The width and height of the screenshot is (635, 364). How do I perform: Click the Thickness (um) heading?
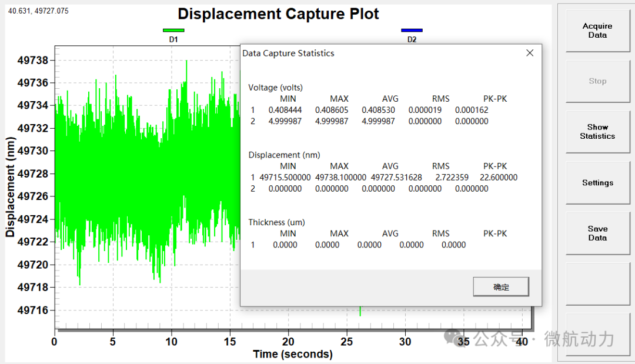tap(276, 222)
